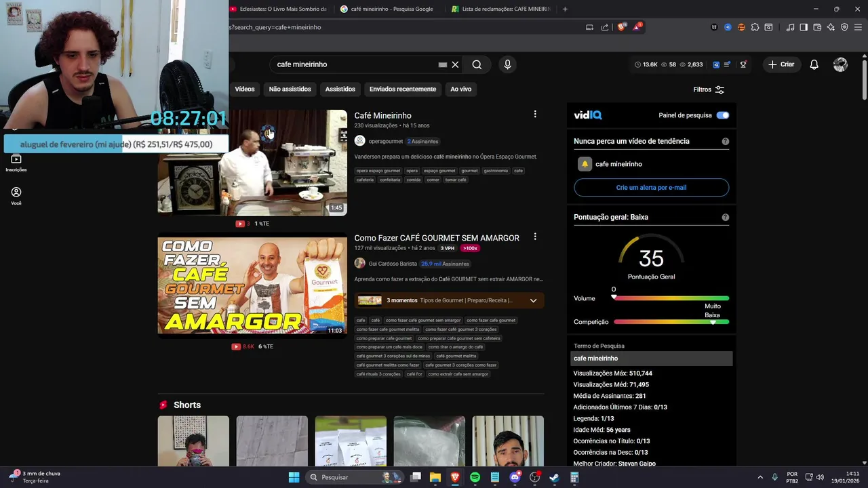The width and height of the screenshot is (868, 488).
Task: Toggle the browser sidebar panel icon
Action: (x=804, y=27)
